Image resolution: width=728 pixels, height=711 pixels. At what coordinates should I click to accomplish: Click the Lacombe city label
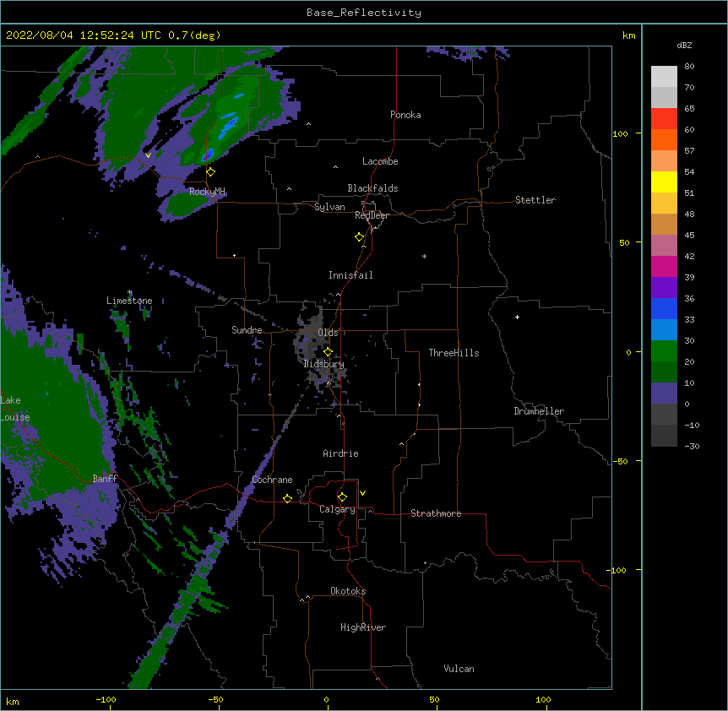pos(380,161)
